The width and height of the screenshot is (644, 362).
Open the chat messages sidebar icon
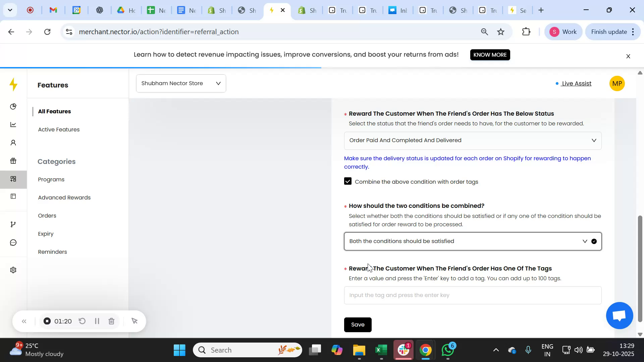(x=13, y=242)
